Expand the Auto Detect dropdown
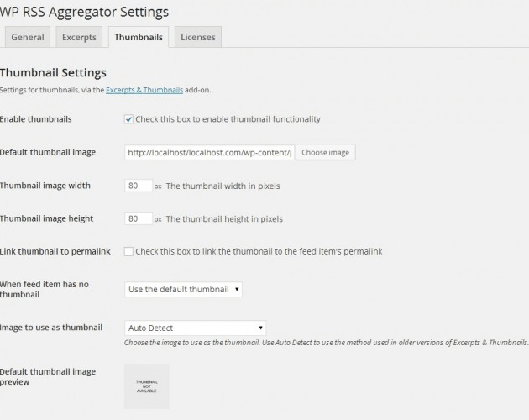Screen dimensions: 529x420 pos(195,328)
